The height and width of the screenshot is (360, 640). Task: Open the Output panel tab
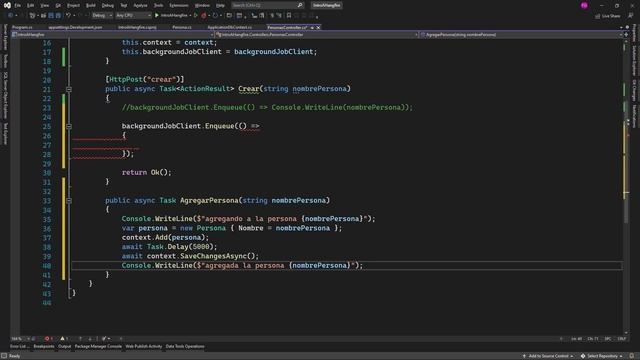(64, 347)
